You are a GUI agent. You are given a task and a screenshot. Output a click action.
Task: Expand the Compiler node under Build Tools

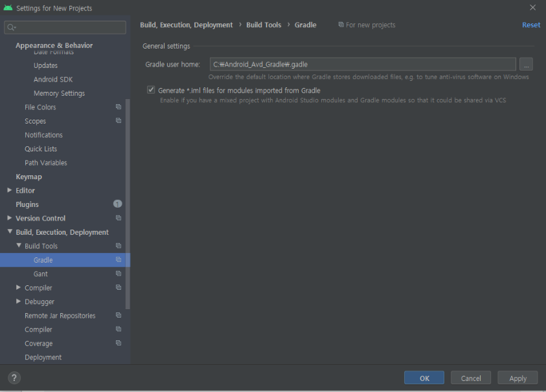[x=18, y=288]
